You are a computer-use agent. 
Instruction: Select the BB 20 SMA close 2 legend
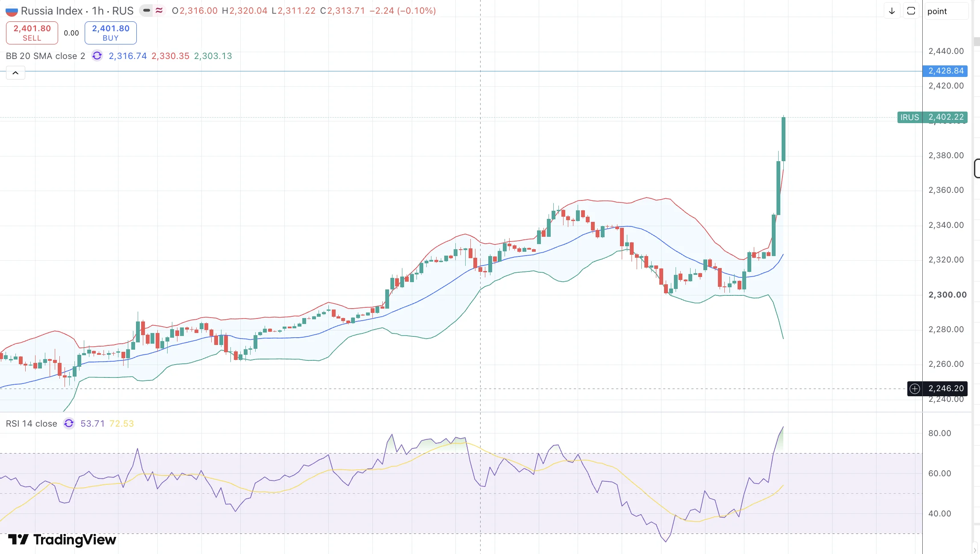[x=46, y=56]
